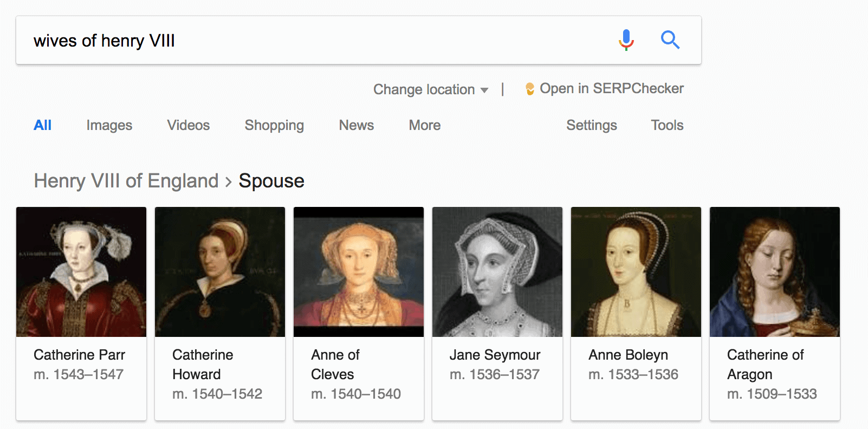Open the More search categories menu

click(x=425, y=125)
